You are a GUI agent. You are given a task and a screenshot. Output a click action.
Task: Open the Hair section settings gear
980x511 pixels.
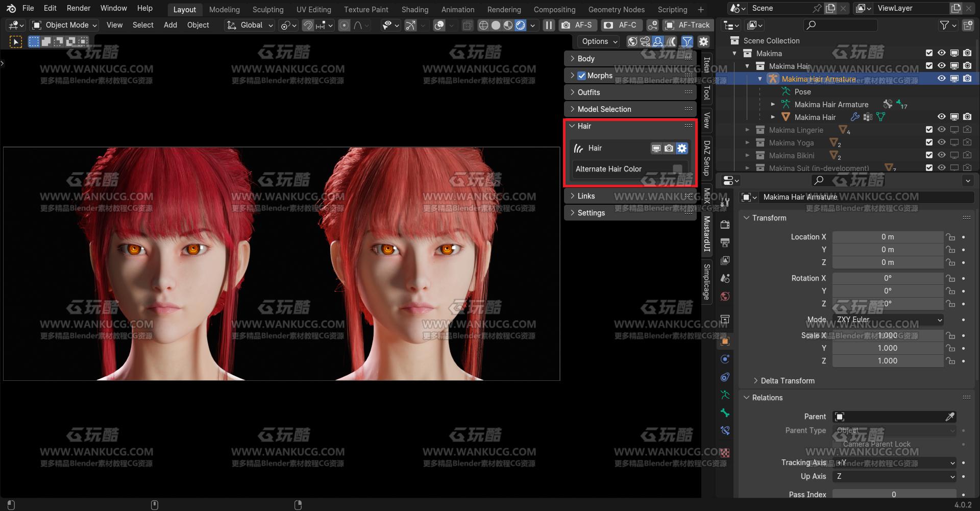tap(682, 148)
